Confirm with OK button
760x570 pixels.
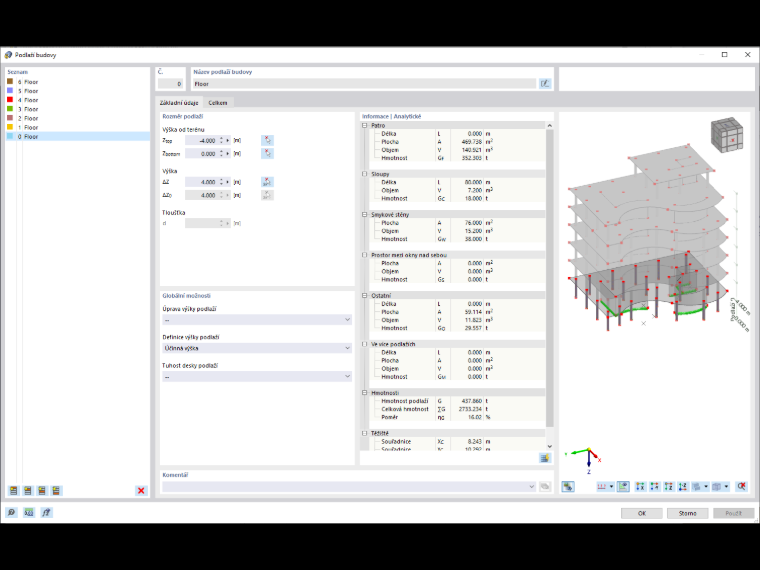click(x=642, y=513)
